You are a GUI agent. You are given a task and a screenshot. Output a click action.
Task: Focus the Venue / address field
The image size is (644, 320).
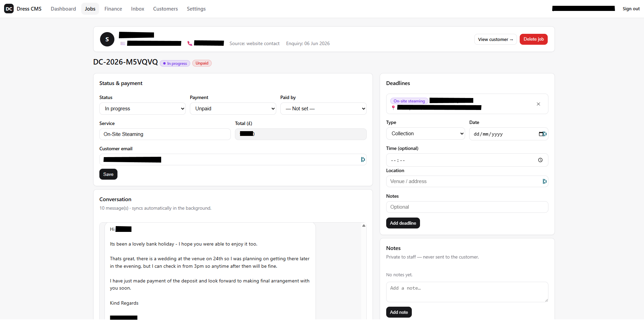[467, 181]
